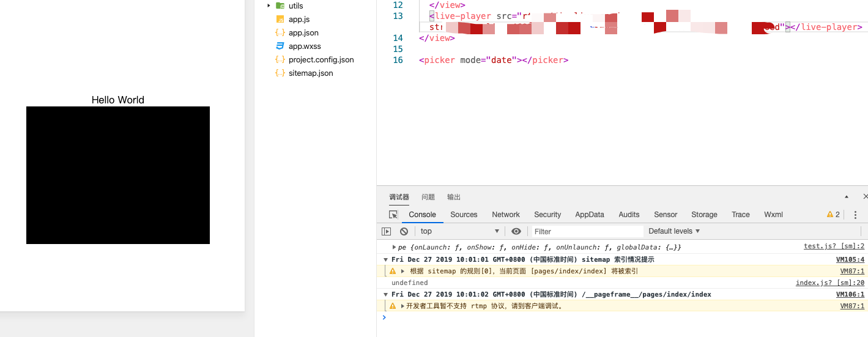Select the 调试器 panel tab

(399, 197)
